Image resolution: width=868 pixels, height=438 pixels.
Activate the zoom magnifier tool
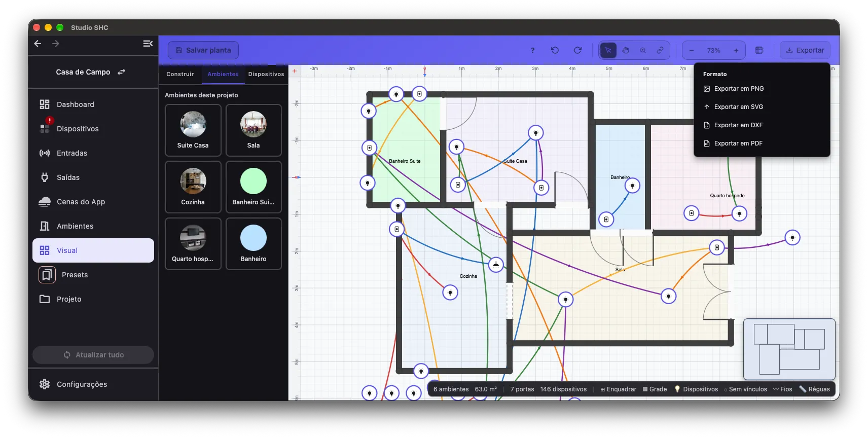tap(643, 50)
